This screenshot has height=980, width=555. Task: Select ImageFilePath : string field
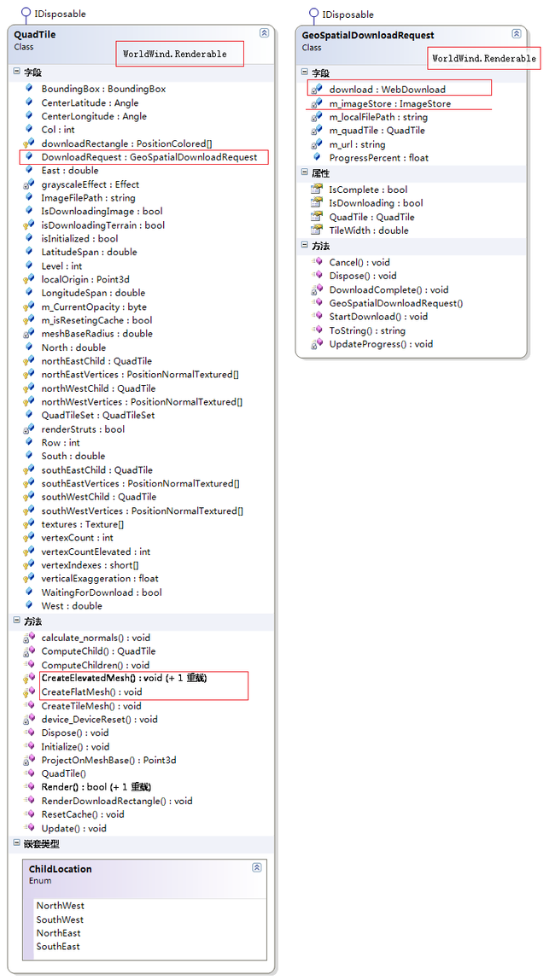point(88,197)
